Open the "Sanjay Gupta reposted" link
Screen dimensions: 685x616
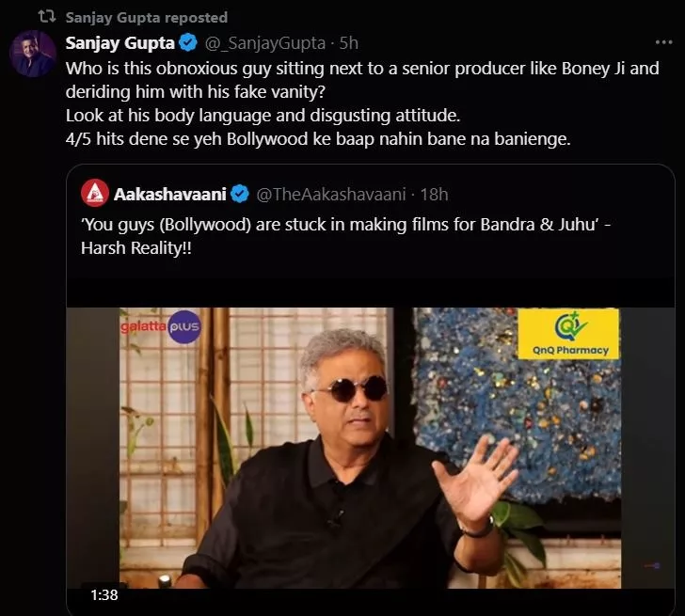click(146, 17)
